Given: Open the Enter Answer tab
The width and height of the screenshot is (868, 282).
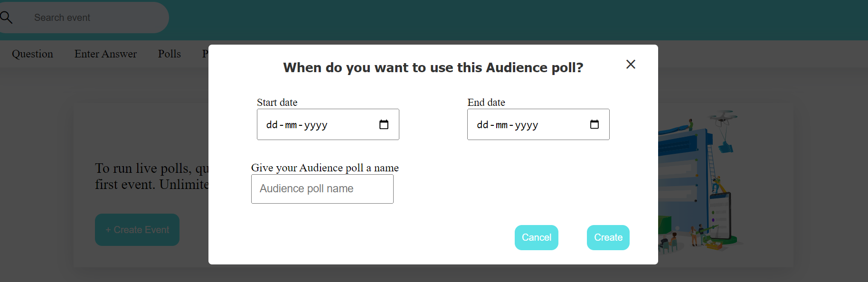Looking at the screenshot, I should pos(105,54).
